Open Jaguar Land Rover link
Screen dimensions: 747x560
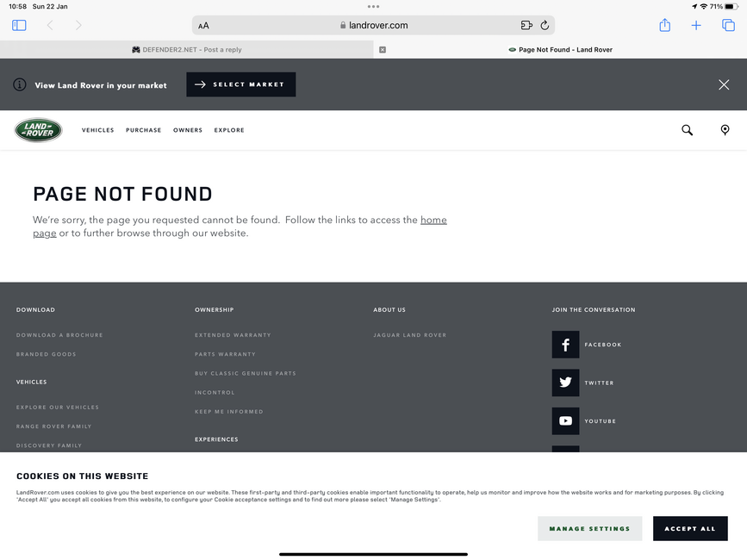coord(410,335)
